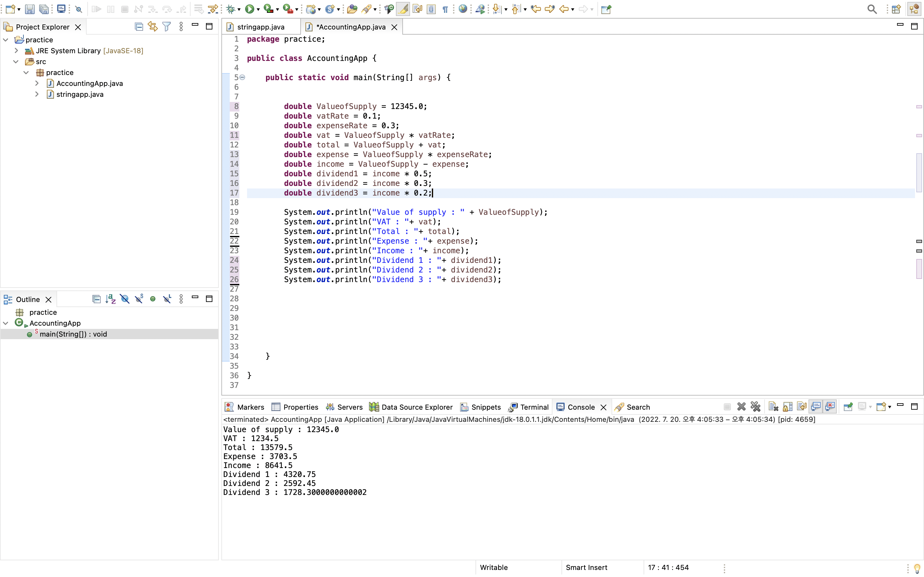Switch to the stringapp.java editor tab

click(x=261, y=27)
